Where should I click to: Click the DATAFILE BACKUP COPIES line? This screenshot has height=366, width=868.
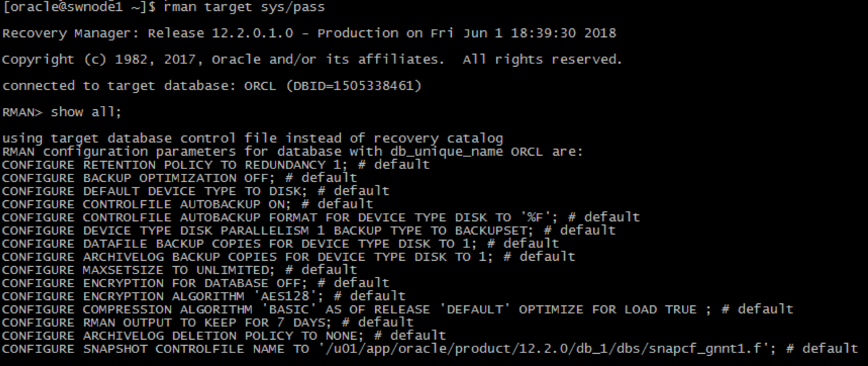(x=281, y=243)
